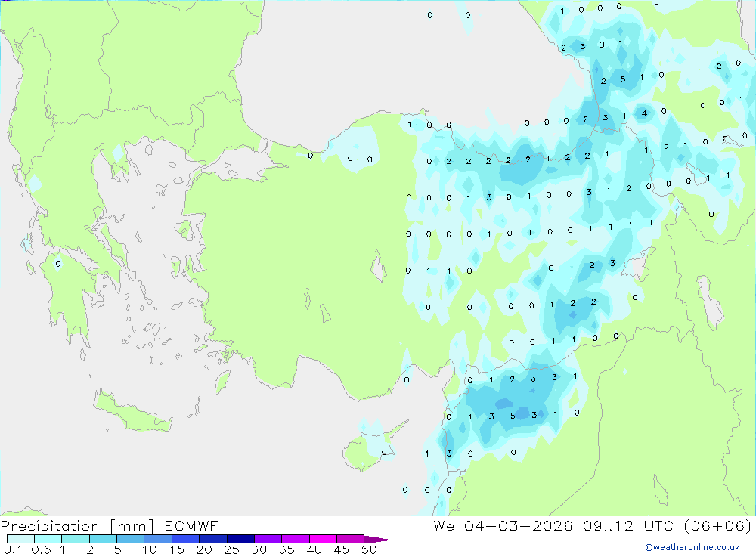Click the '0.5' legend scale label
The image size is (756, 554).
(x=41, y=549)
